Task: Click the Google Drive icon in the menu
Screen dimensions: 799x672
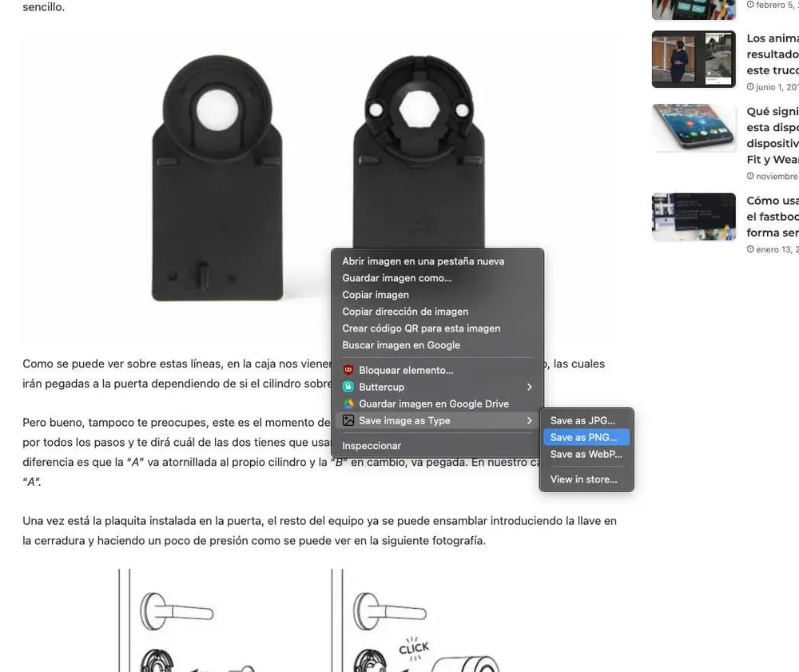Action: click(348, 404)
